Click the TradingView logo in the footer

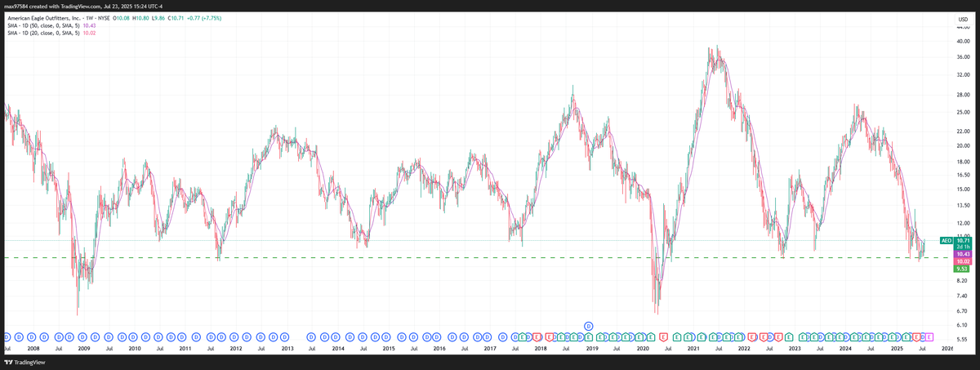25,363
